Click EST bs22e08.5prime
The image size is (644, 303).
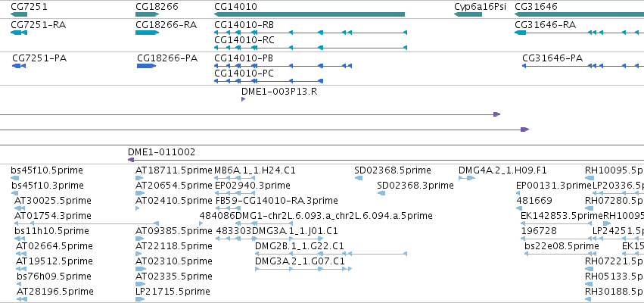(x=562, y=246)
